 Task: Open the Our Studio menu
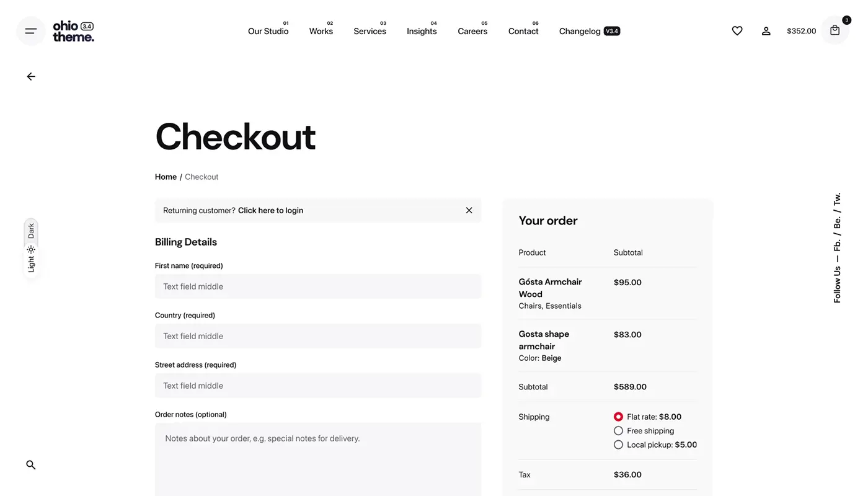pyautogui.click(x=268, y=31)
